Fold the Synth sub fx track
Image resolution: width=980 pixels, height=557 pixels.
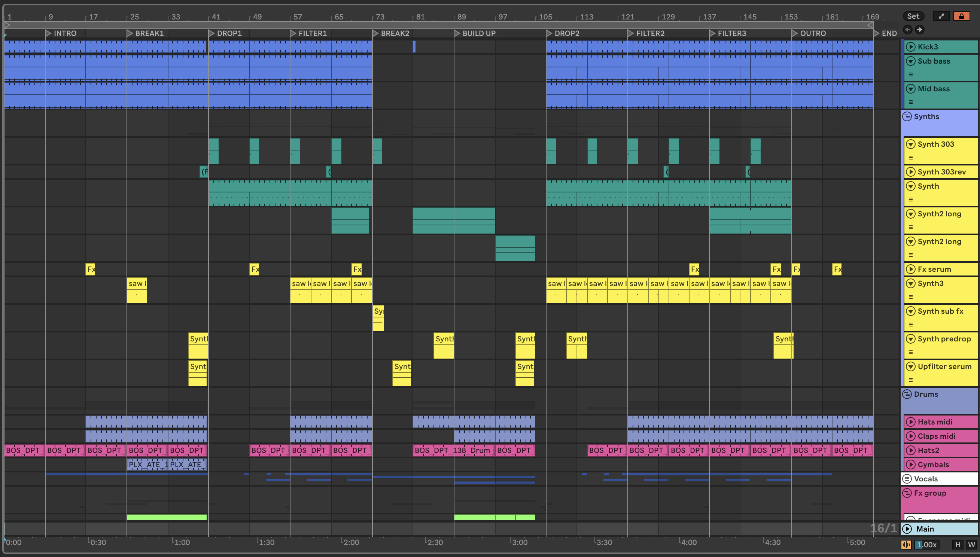(x=910, y=311)
